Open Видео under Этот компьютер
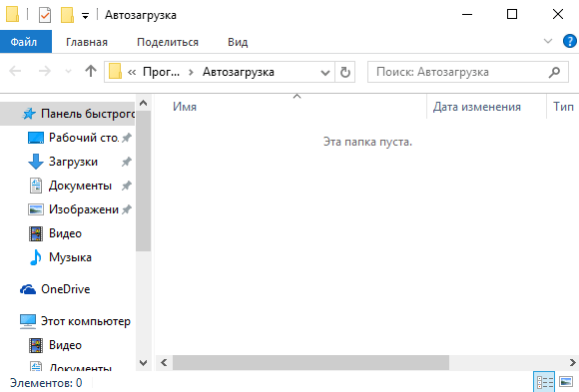This screenshot has height=392, width=579. click(x=55, y=345)
